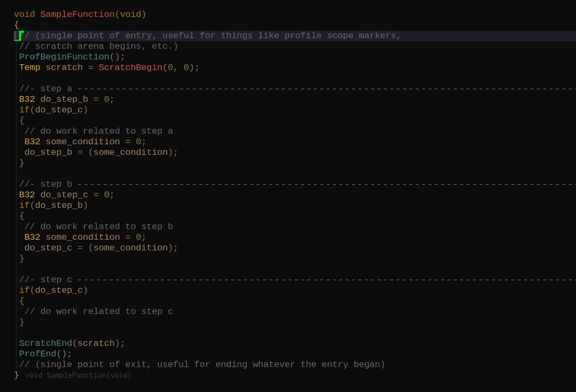576x392 pixels.
Task: Click the line "B32 do_step_c = 0;"
Action: (x=66, y=195)
